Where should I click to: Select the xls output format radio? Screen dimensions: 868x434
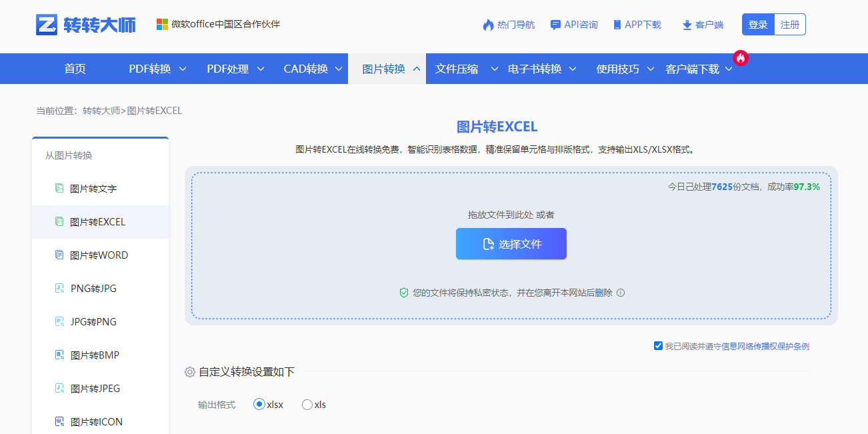307,405
